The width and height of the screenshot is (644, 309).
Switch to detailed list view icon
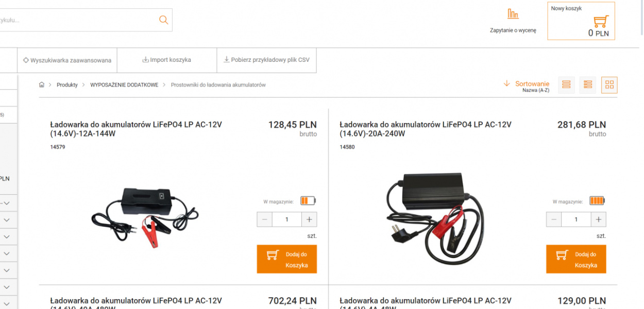[588, 84]
